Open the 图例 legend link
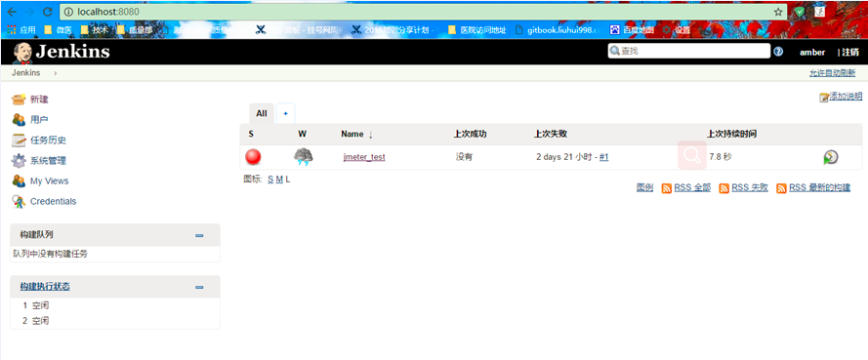The image size is (868, 360). (645, 188)
